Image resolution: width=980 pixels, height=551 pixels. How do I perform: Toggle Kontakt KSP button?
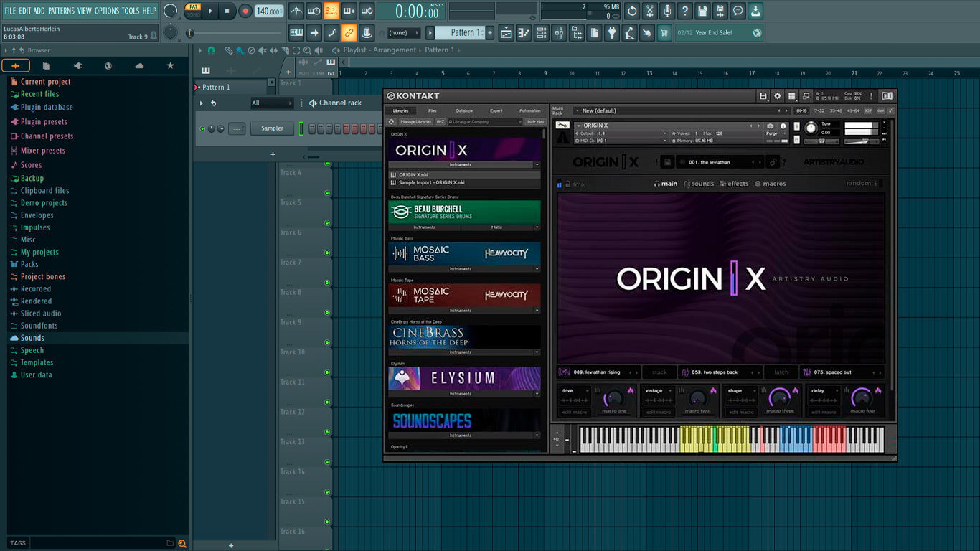[x=868, y=111]
